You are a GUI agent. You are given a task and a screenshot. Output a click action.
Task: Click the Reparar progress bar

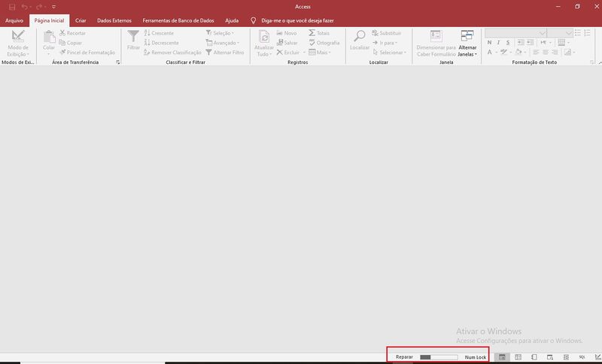[439, 357]
